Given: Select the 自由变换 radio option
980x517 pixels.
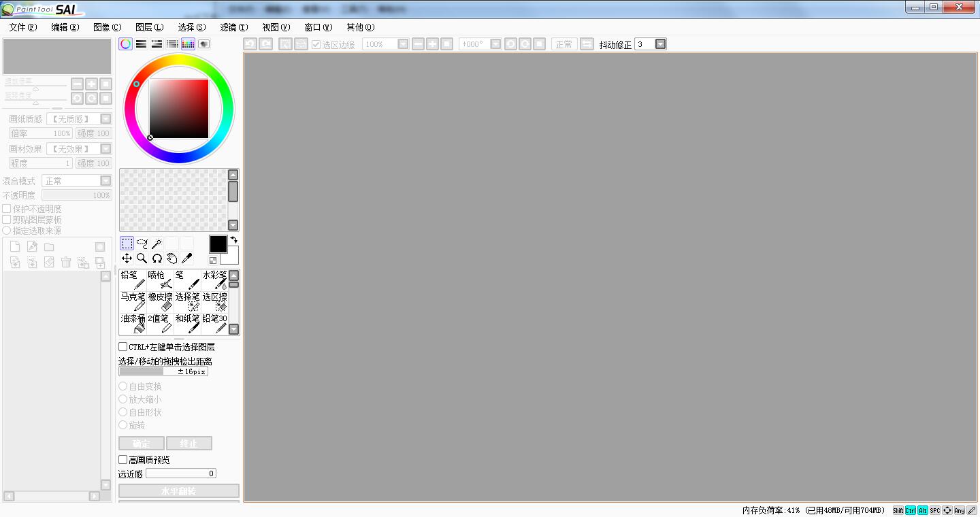Looking at the screenshot, I should pos(123,386).
